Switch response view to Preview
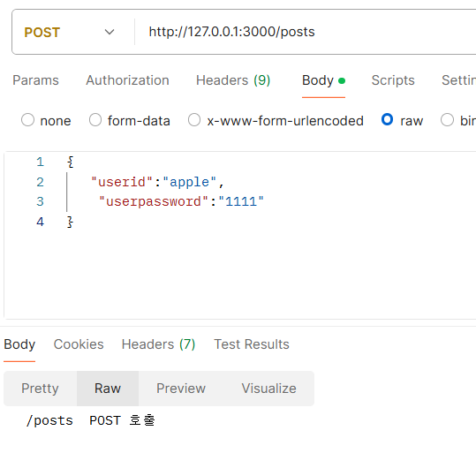476x453 pixels. click(181, 389)
